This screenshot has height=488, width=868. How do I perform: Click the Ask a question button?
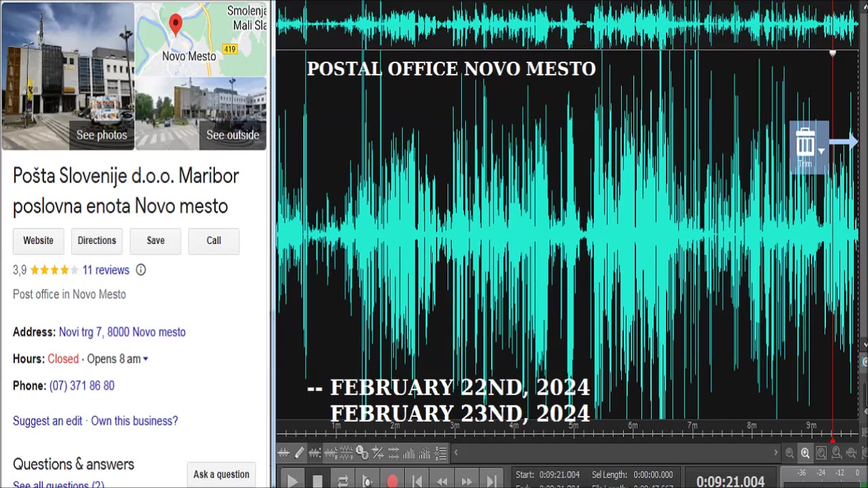222,474
